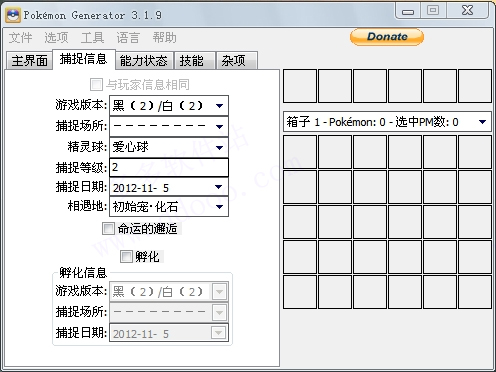Tick the 孵化 checkbox
Viewport: 496px width, 372px height.
(x=126, y=256)
